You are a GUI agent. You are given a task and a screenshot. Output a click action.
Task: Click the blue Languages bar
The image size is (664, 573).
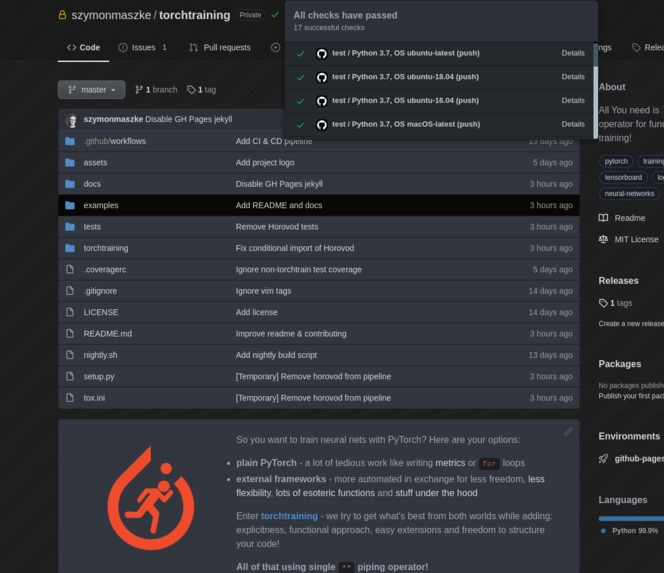pyautogui.click(x=631, y=518)
